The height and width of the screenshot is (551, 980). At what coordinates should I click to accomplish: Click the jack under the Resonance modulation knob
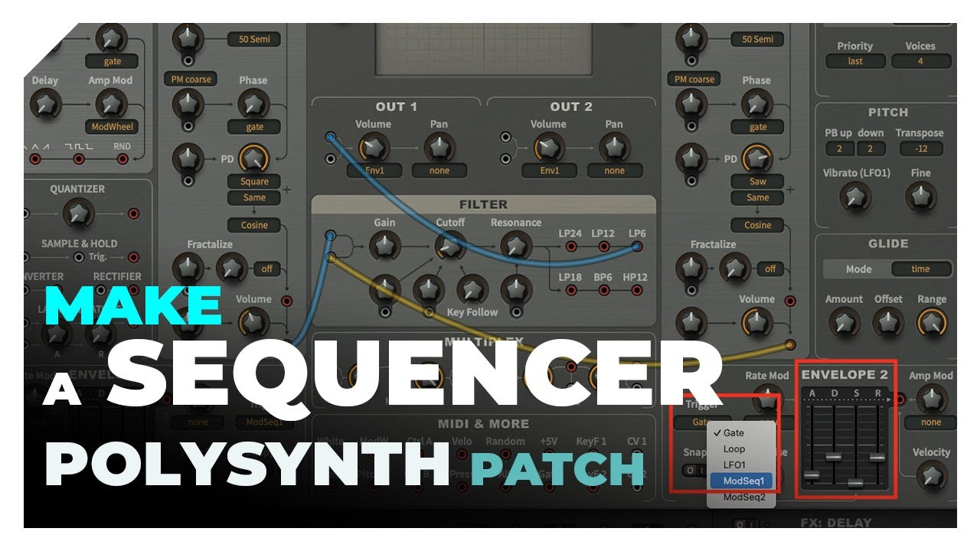516,312
